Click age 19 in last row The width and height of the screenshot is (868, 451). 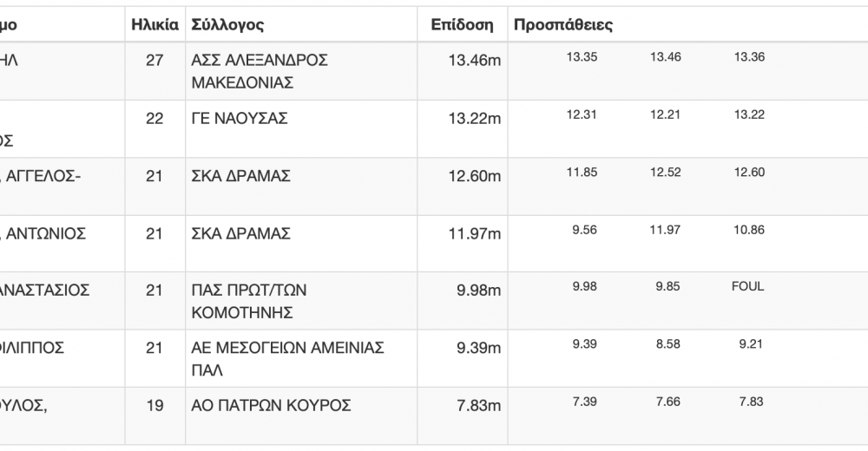pyautogui.click(x=155, y=406)
